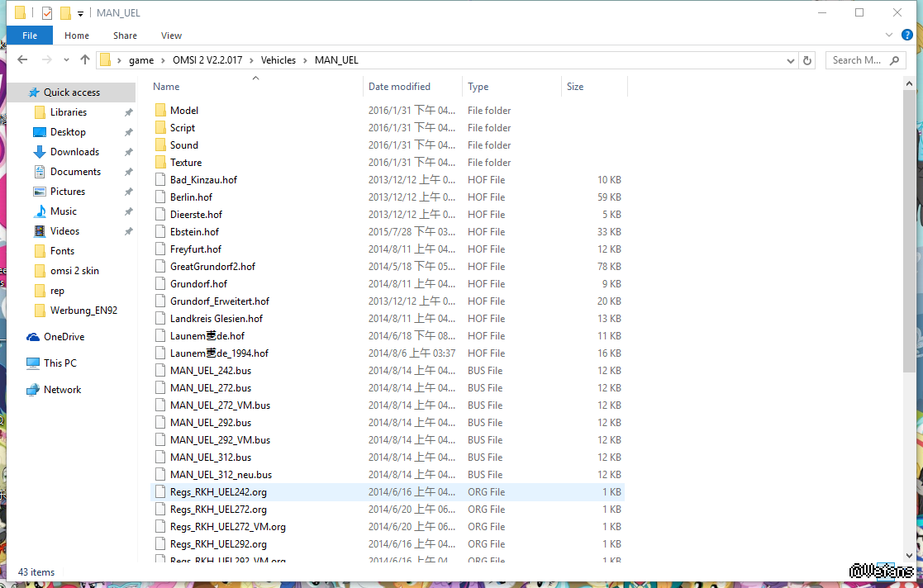Select 'OMSI 2 V2.2.017' breadcrumb
The image size is (923, 588).
coord(207,60)
